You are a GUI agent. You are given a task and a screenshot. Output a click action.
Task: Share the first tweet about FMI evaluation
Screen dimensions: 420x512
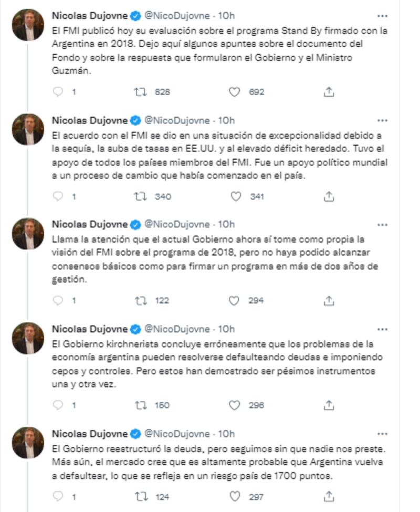point(329,92)
